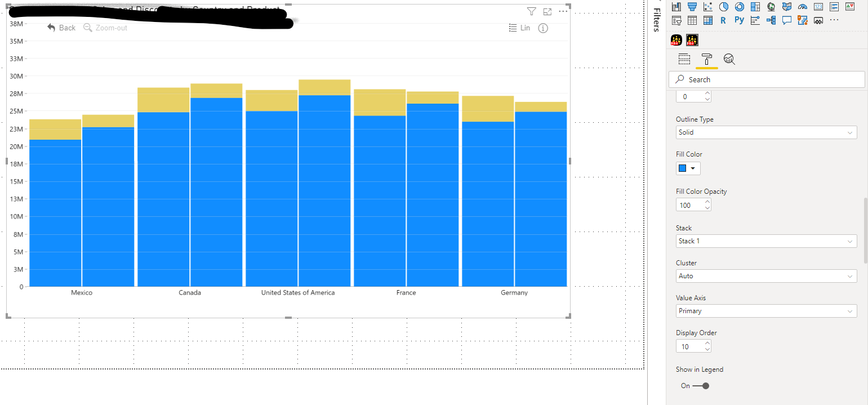This screenshot has height=405, width=868.
Task: Toggle Show in Legend switch
Action: tap(701, 386)
